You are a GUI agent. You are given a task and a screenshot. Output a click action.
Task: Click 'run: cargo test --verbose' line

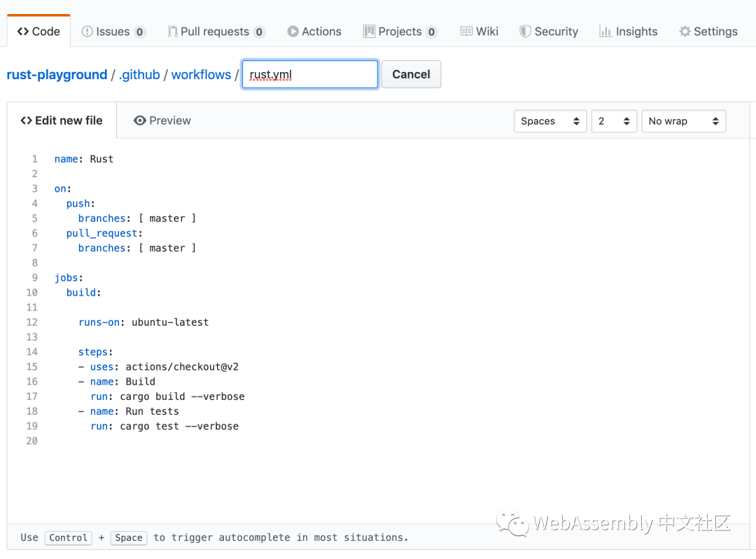(x=164, y=427)
